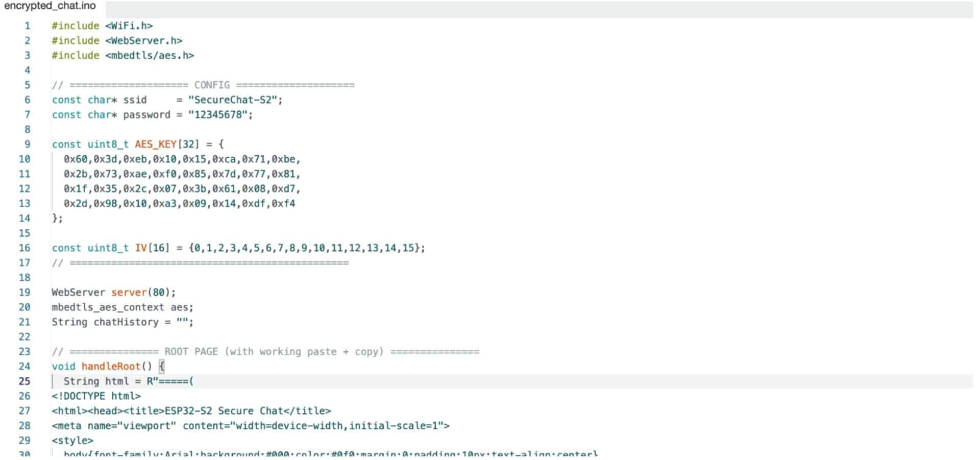980x460 pixels.
Task: Click the String html raw literal line
Action: (129, 381)
